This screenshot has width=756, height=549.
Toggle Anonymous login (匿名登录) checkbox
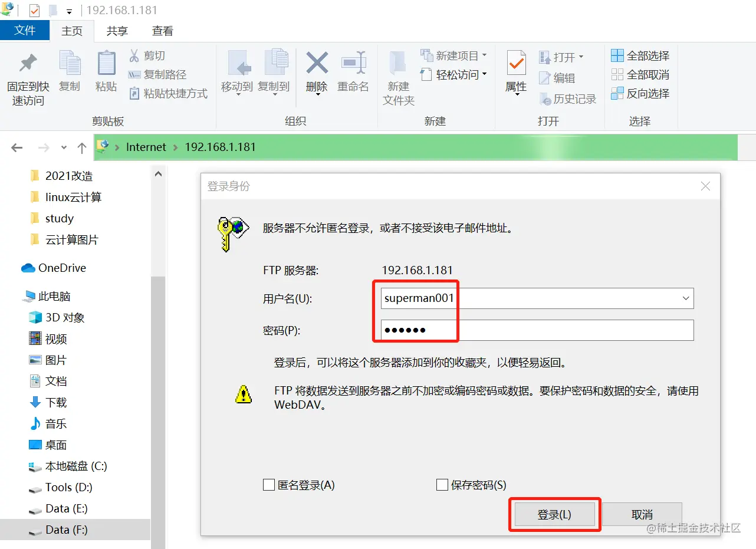[x=269, y=485]
